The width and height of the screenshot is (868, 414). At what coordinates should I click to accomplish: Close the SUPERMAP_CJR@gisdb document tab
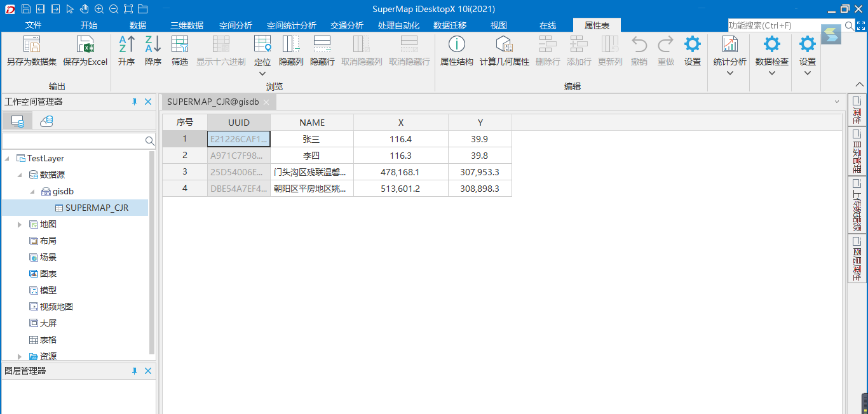266,102
